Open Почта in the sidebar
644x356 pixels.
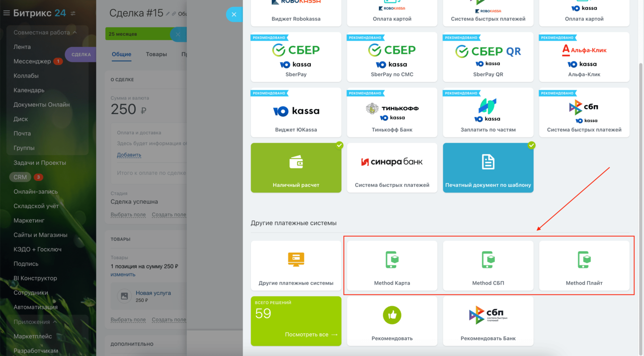coord(22,133)
